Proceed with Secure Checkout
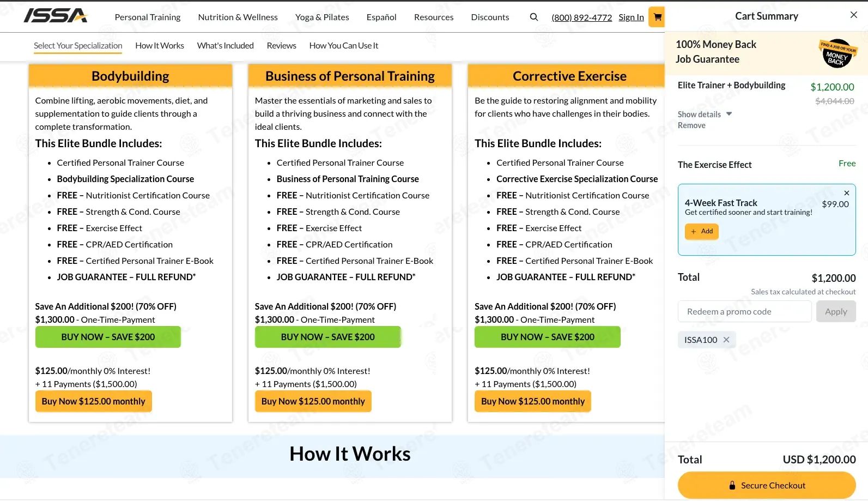Screen dimensions: 868x501 tap(767, 485)
